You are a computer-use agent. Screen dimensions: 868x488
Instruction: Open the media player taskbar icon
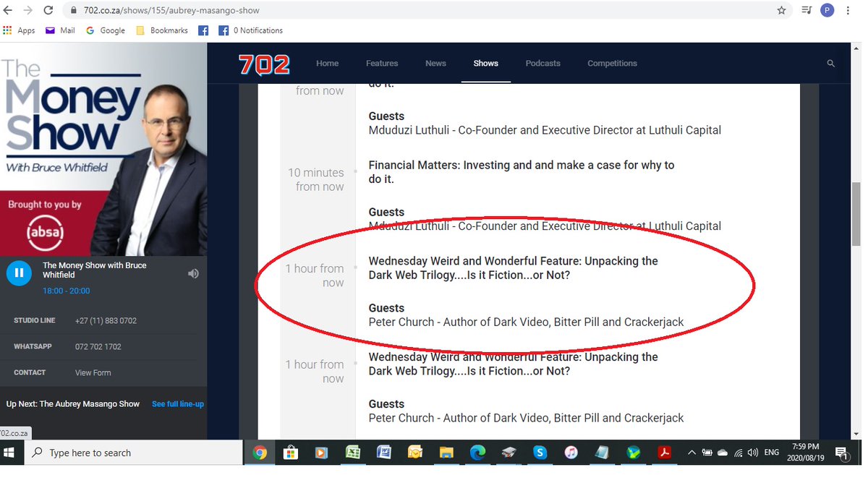coord(321,453)
